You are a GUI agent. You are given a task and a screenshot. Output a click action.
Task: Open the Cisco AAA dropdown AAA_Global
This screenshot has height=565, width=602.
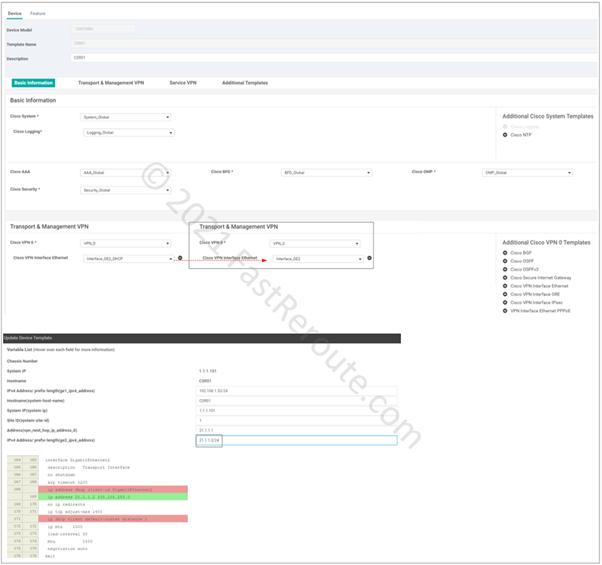pos(126,173)
